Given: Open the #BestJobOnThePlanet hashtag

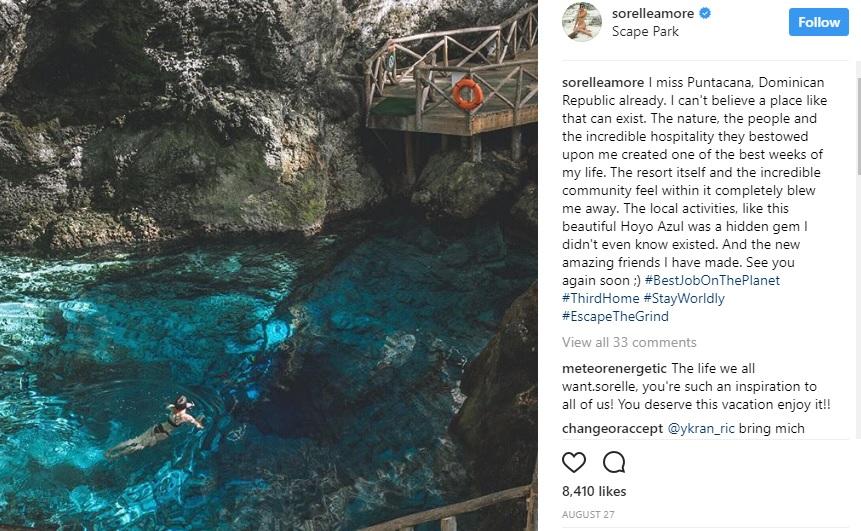Looking at the screenshot, I should click(x=712, y=280).
